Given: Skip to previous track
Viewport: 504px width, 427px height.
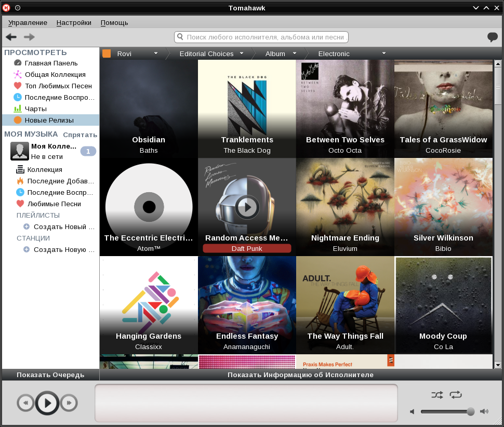Looking at the screenshot, I should [x=25, y=403].
